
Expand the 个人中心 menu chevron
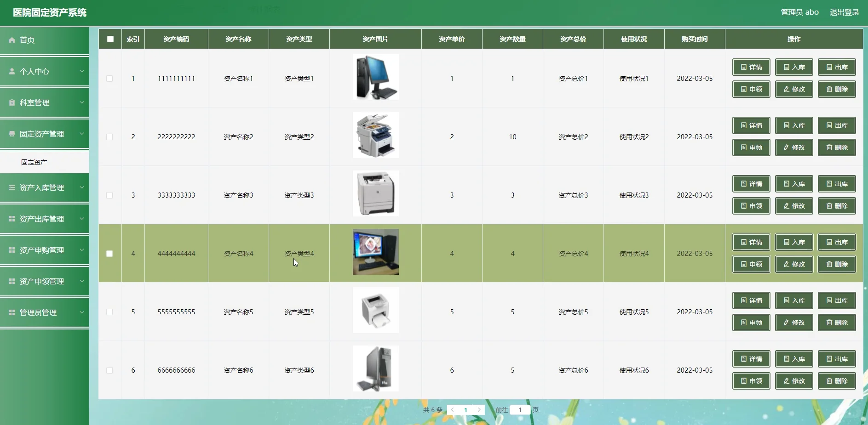click(x=82, y=71)
